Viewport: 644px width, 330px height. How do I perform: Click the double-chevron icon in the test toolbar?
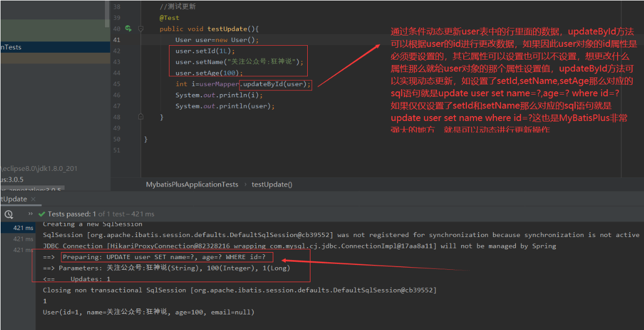point(31,213)
